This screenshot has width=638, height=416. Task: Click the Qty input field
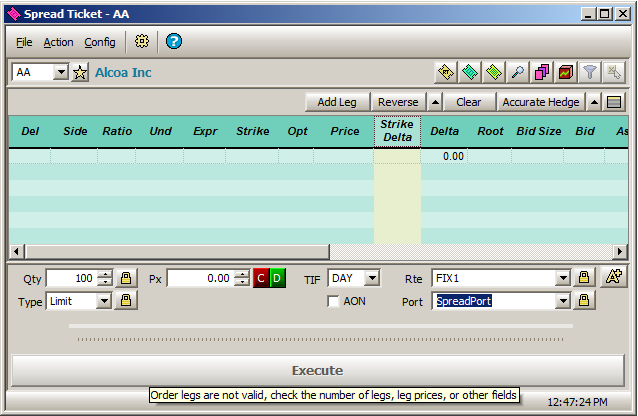coord(72,278)
